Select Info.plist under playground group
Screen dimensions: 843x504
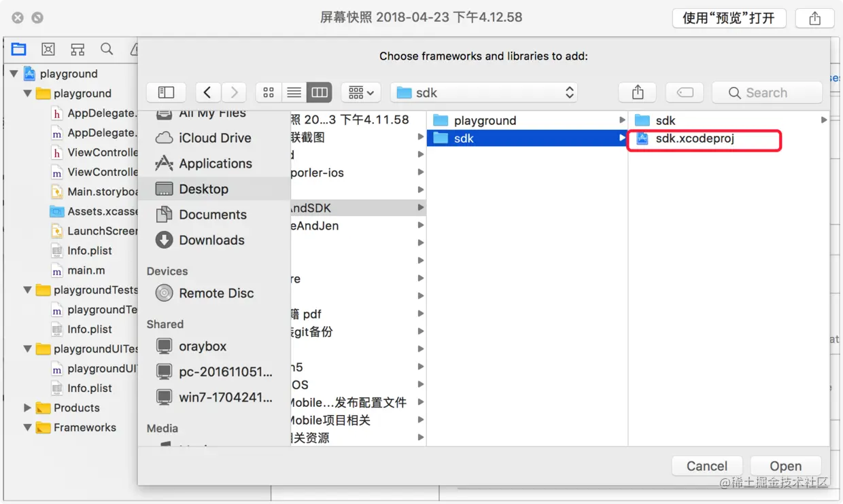click(82, 251)
